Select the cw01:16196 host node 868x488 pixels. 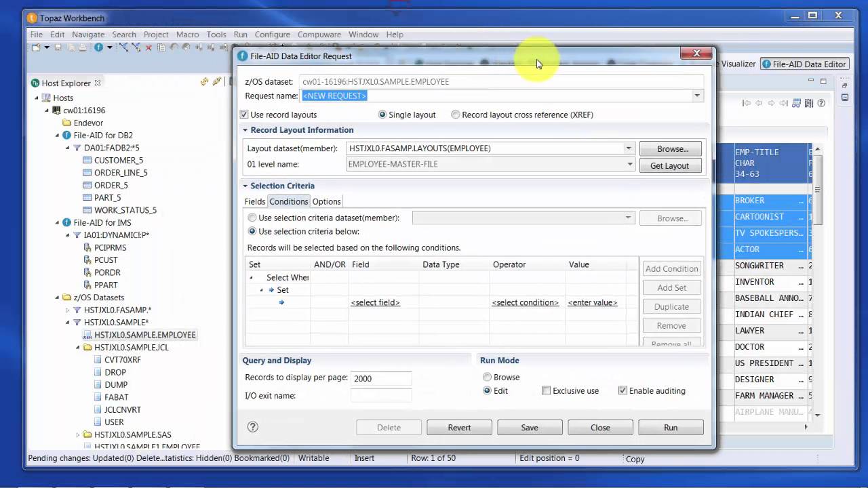84,110
